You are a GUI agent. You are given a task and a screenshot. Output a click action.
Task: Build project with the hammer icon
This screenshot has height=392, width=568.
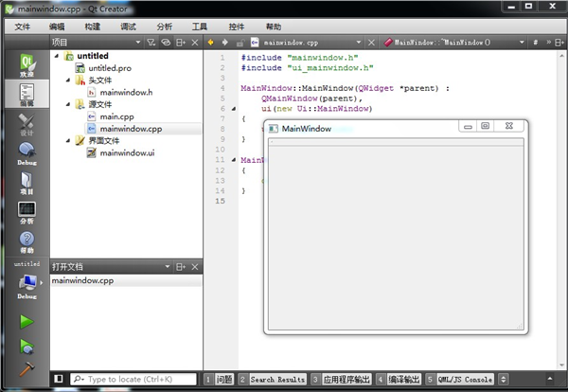pos(26,369)
